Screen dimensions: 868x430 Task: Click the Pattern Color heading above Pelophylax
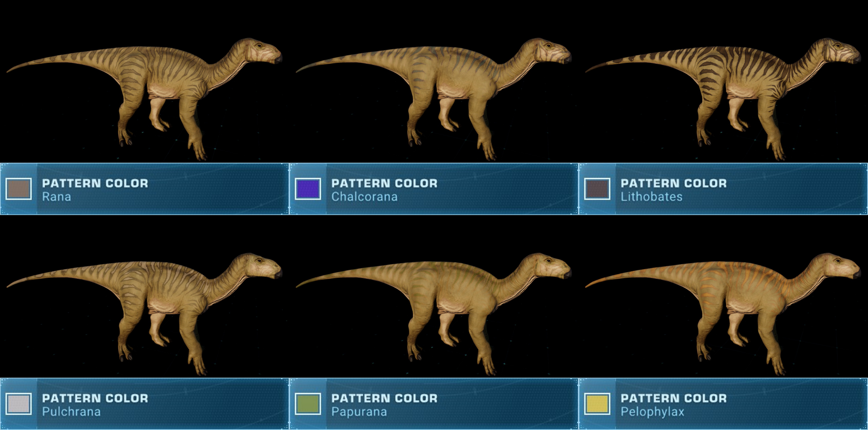point(674,398)
